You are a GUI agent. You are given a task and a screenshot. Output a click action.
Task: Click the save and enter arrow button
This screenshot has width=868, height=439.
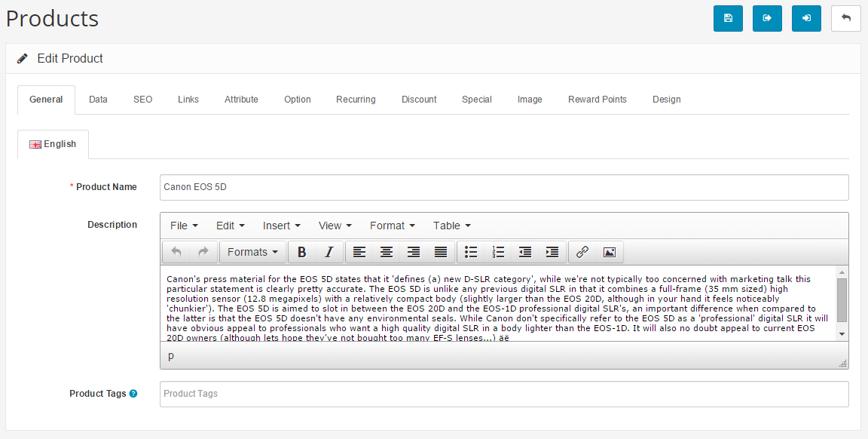click(x=806, y=18)
